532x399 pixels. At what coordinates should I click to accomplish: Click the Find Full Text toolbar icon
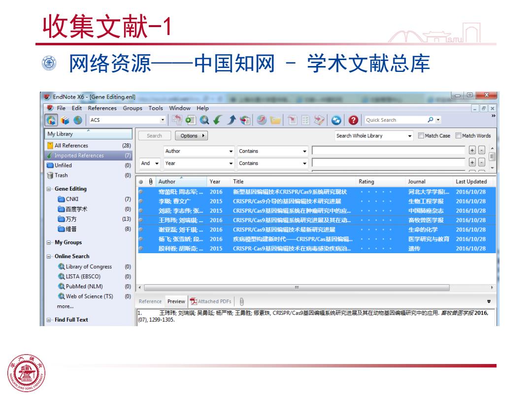(x=245, y=120)
